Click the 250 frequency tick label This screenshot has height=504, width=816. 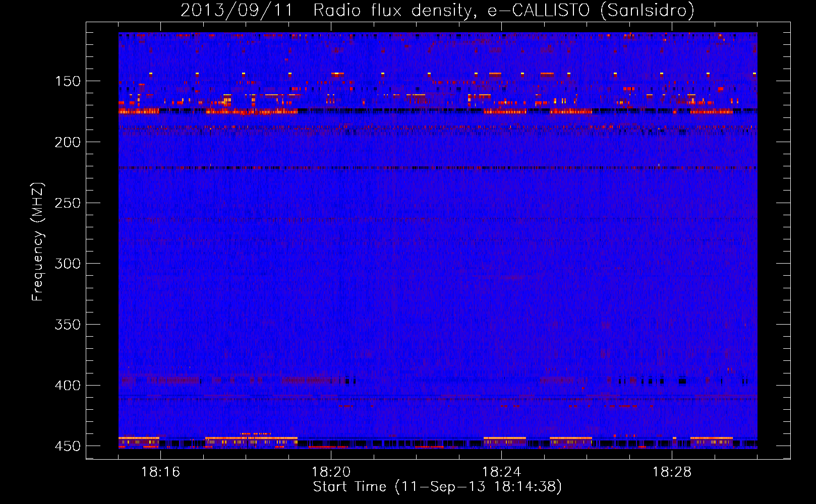click(68, 203)
